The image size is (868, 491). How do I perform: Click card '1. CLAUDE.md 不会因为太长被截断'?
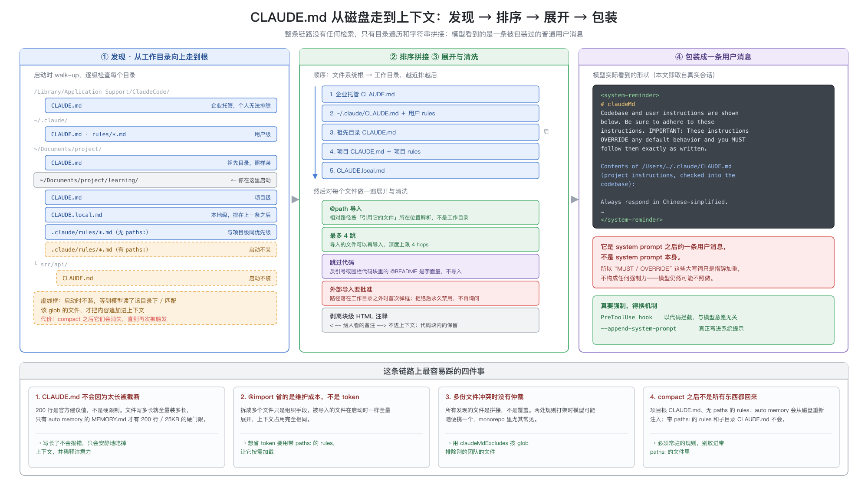(x=127, y=427)
